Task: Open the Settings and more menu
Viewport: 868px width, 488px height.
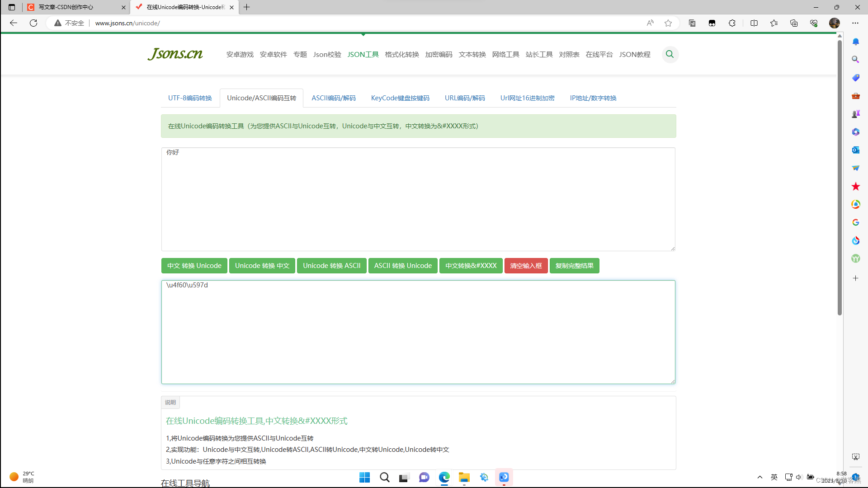Action: pos(856,23)
